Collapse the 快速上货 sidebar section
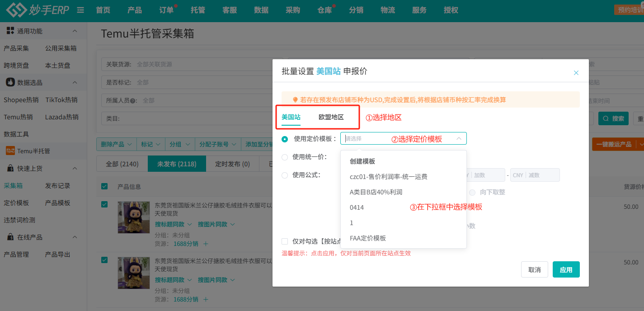Screen dimensions: 644x311 point(75,168)
